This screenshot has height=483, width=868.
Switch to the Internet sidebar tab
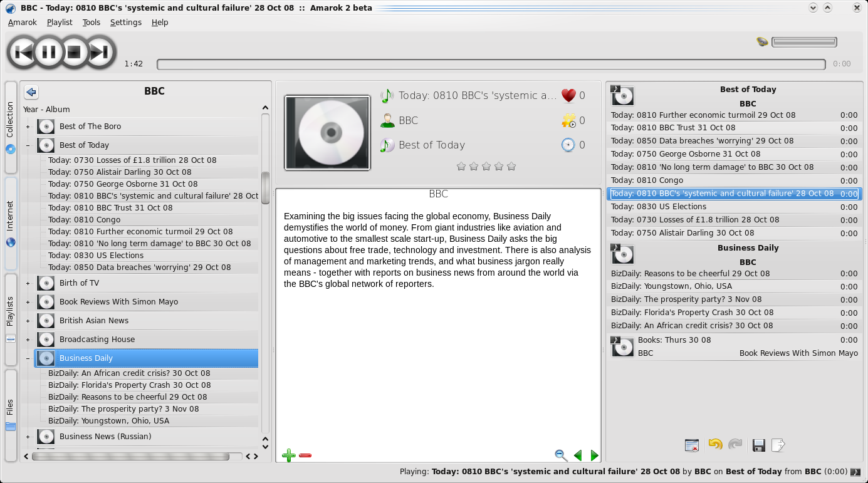point(11,223)
